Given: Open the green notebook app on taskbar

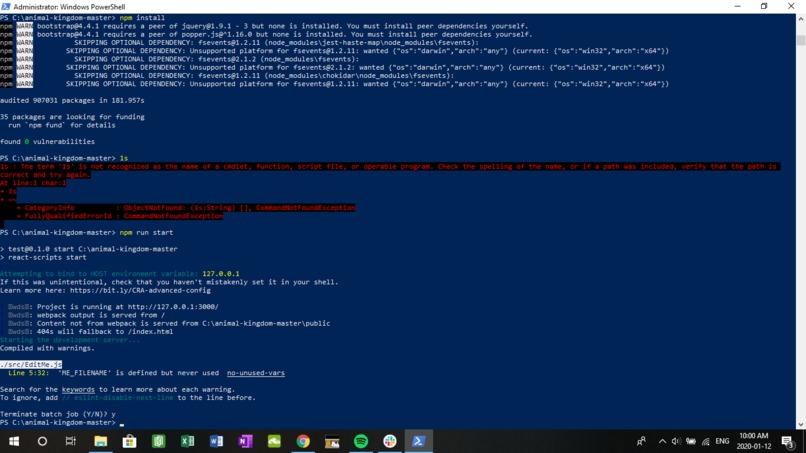Looking at the screenshot, I should [158, 441].
